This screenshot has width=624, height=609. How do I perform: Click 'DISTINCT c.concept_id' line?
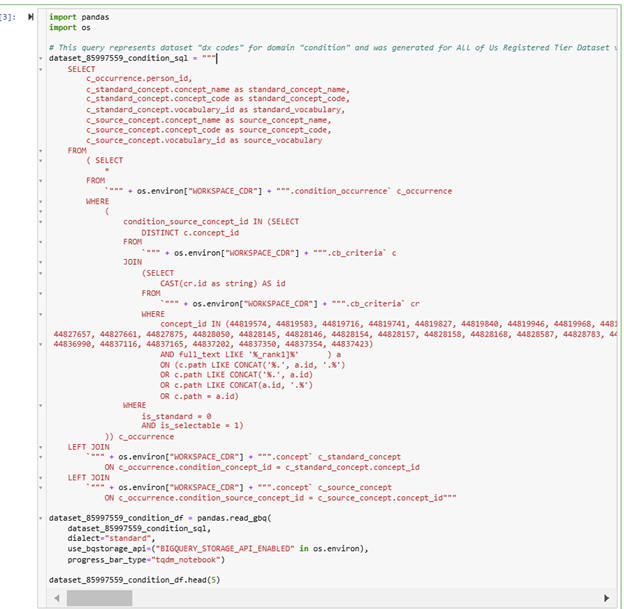pos(190,233)
